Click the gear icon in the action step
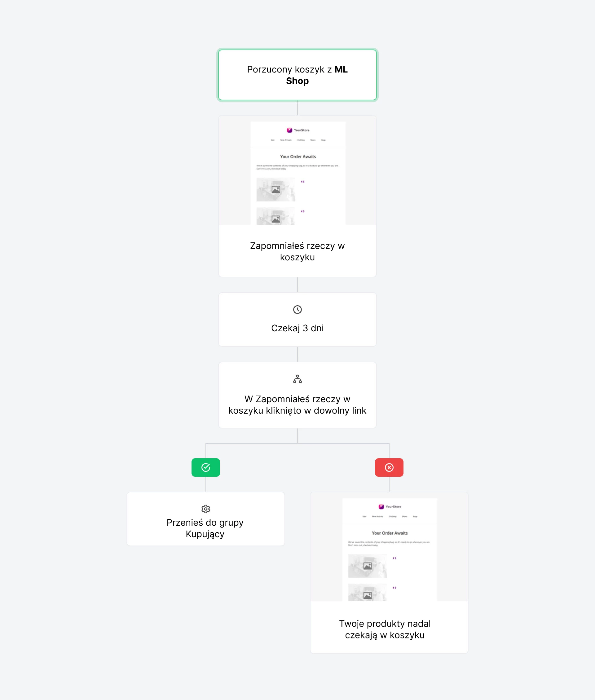The height and width of the screenshot is (700, 595). (205, 509)
